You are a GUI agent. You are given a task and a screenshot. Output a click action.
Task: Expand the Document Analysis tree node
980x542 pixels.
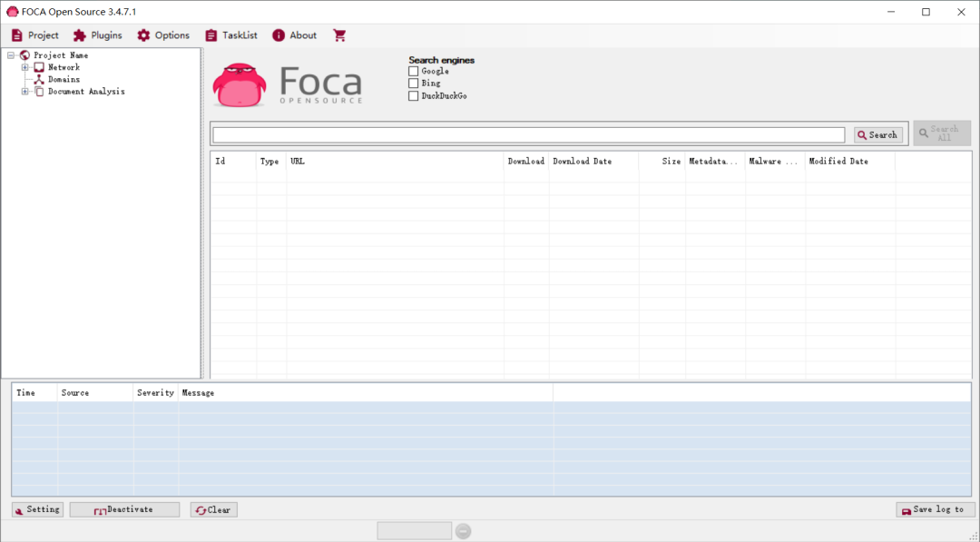[25, 92]
